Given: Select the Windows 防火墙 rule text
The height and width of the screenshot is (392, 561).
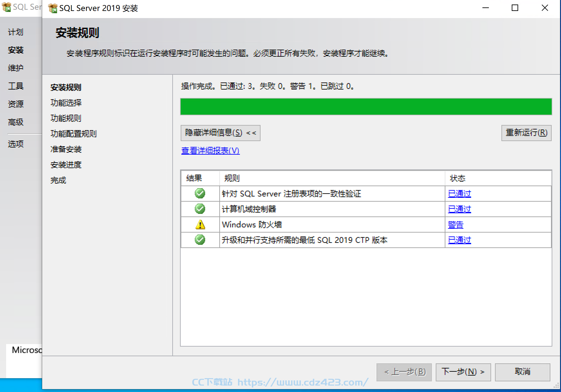Looking at the screenshot, I should [252, 225].
